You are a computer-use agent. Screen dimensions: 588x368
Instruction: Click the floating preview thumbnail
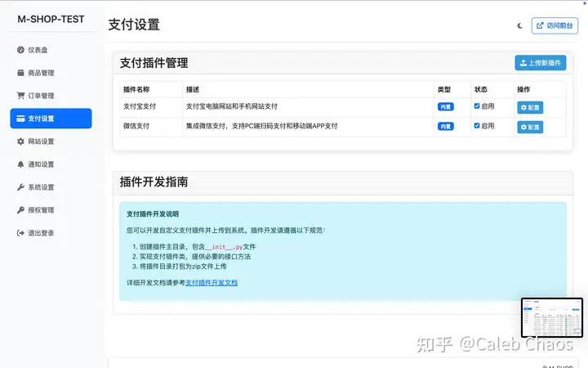(552, 317)
